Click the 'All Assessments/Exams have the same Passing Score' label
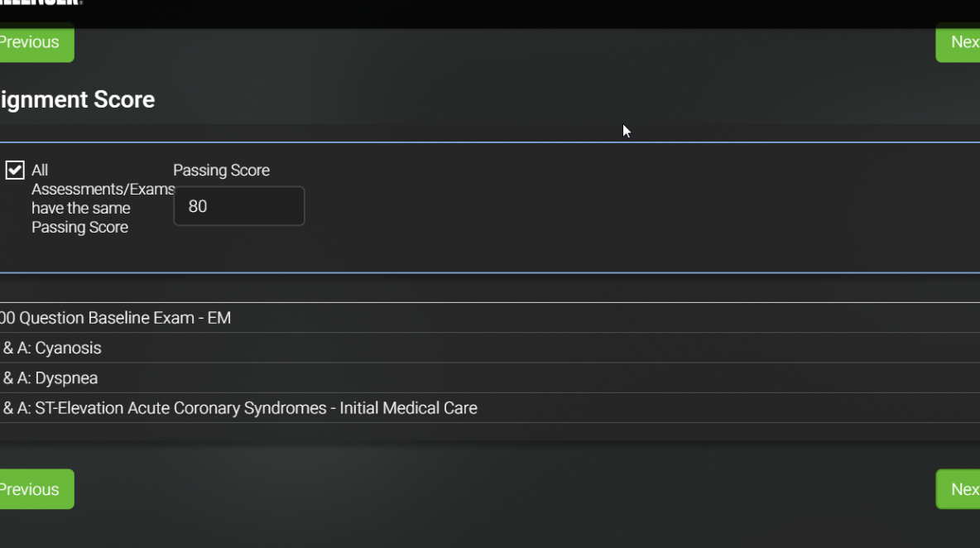980x548 pixels. (103, 199)
